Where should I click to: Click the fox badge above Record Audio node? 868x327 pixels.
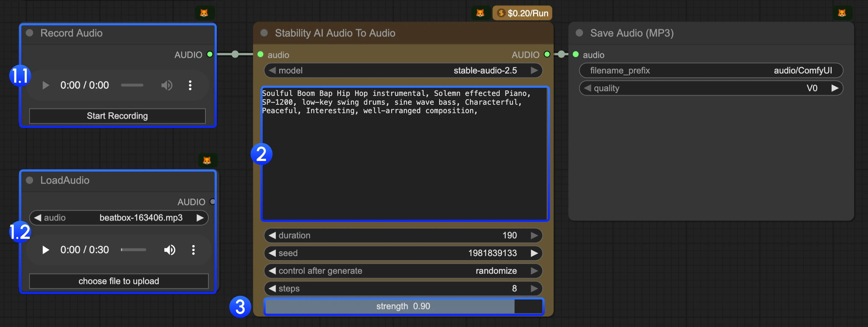[204, 13]
